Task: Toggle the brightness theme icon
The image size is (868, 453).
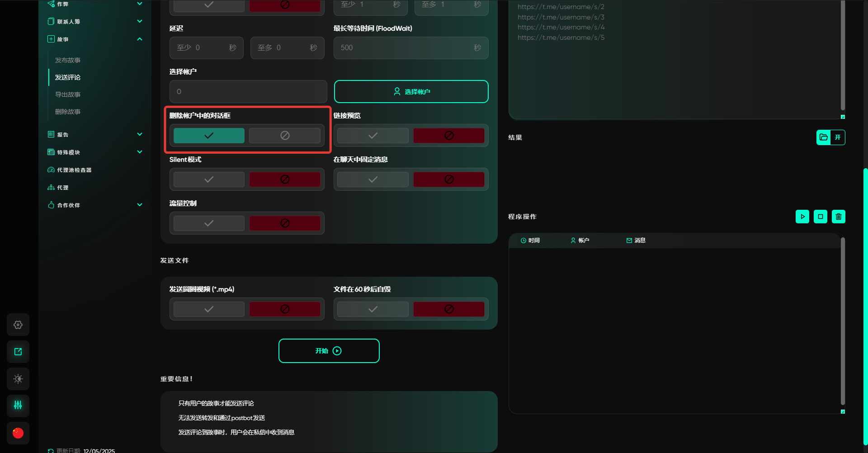Action: [x=18, y=379]
